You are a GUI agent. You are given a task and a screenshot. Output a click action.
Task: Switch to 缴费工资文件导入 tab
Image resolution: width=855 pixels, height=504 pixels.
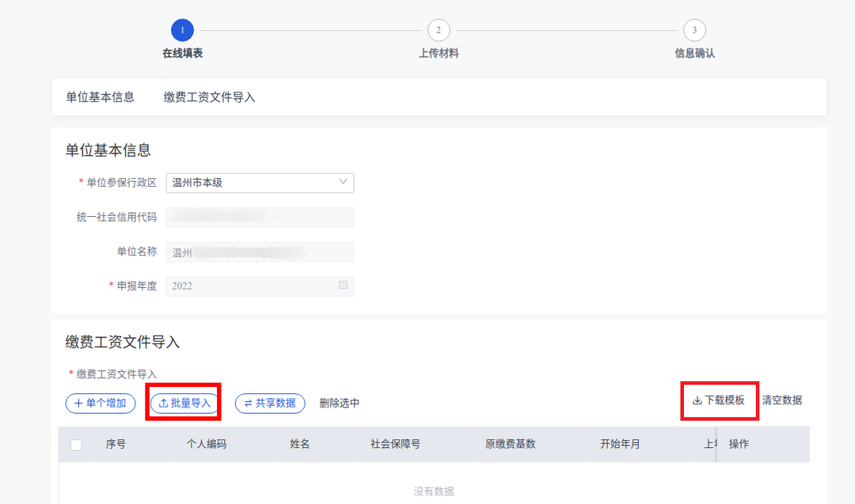point(209,97)
